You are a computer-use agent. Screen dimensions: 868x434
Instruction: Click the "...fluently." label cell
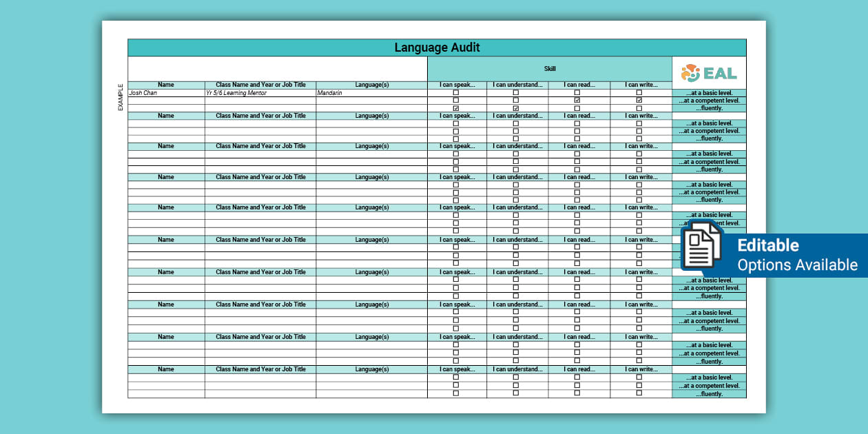710,107
